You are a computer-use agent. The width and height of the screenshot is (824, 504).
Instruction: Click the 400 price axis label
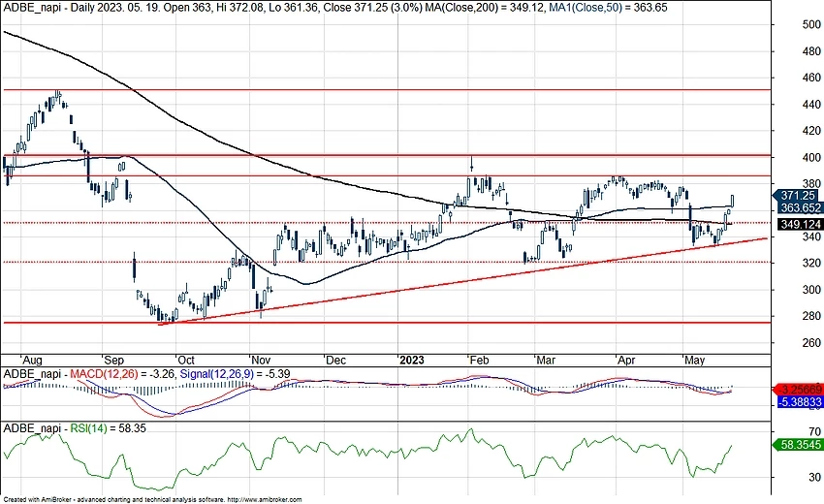coord(812,157)
